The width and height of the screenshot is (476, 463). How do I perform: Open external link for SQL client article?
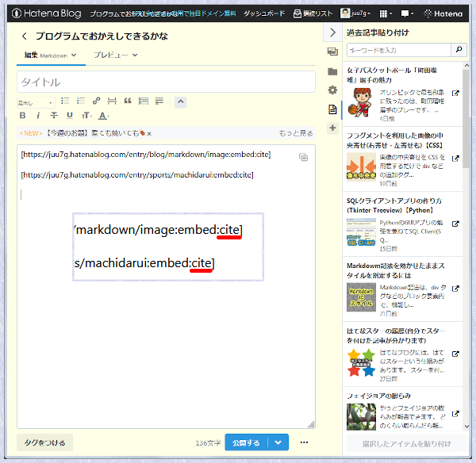455,224
